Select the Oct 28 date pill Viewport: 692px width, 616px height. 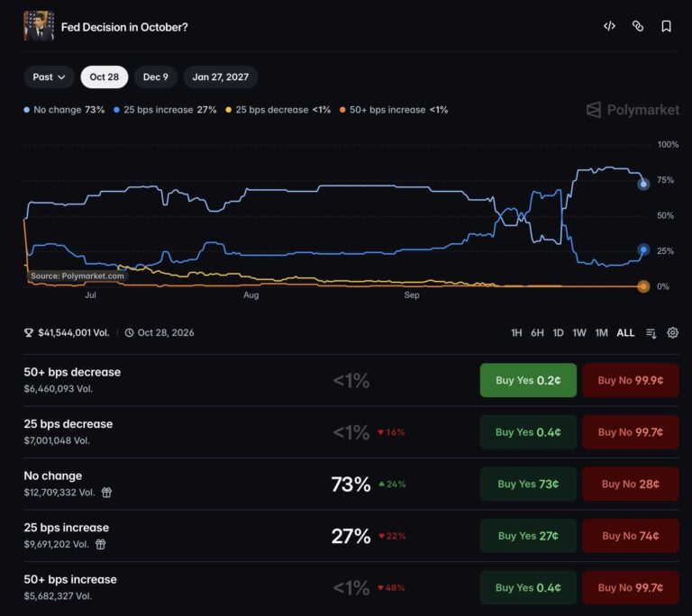pyautogui.click(x=105, y=77)
